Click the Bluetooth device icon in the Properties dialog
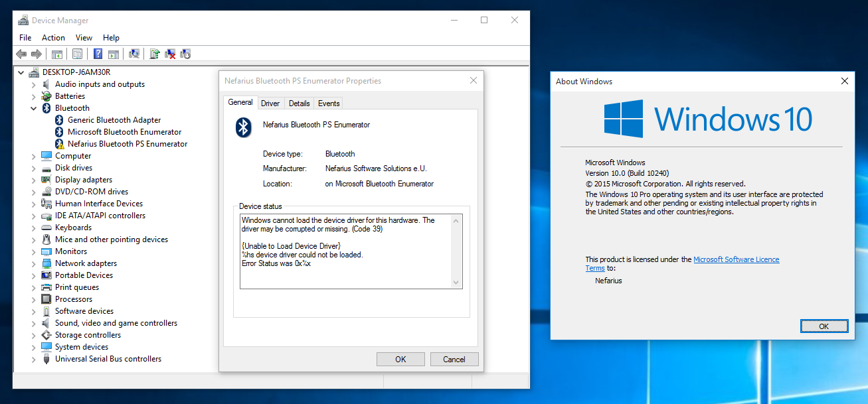868x404 pixels. point(243,127)
